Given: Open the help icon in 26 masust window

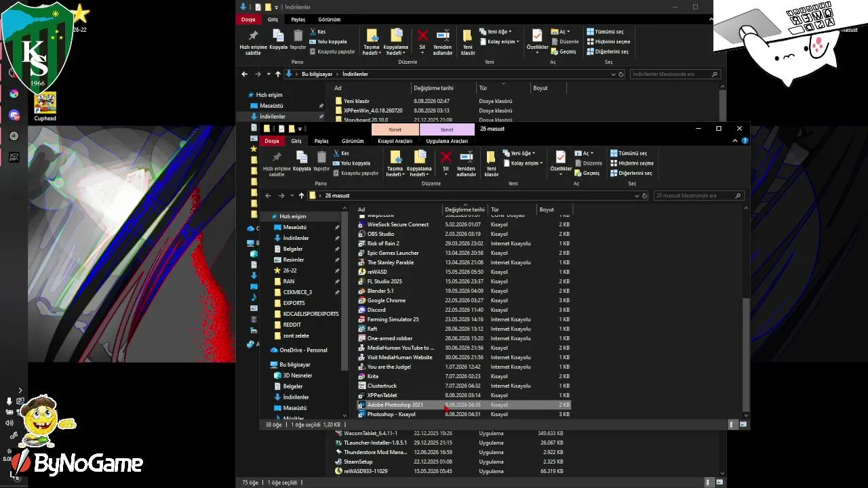Looking at the screenshot, I should pos(746,141).
